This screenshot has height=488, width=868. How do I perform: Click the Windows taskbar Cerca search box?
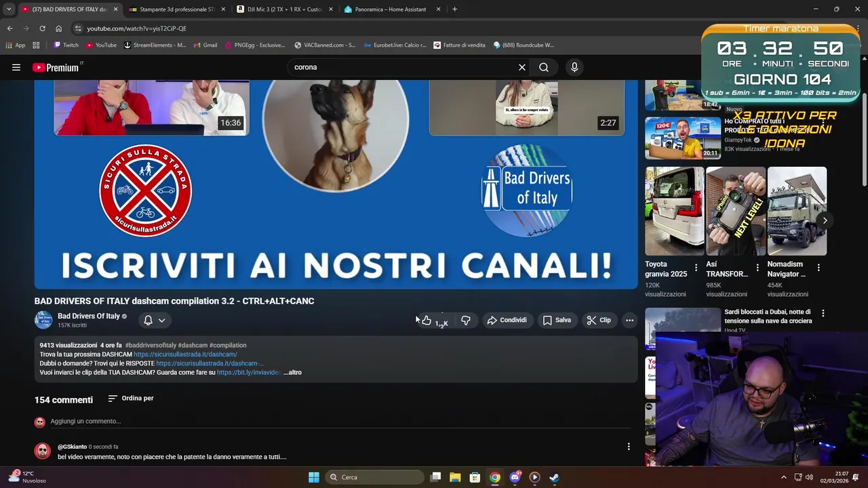[x=374, y=477]
